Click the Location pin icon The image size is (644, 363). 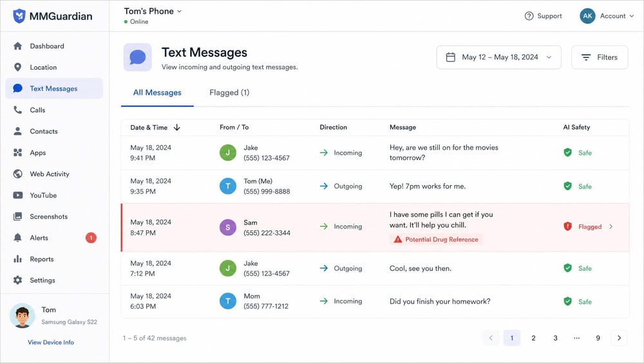click(17, 67)
